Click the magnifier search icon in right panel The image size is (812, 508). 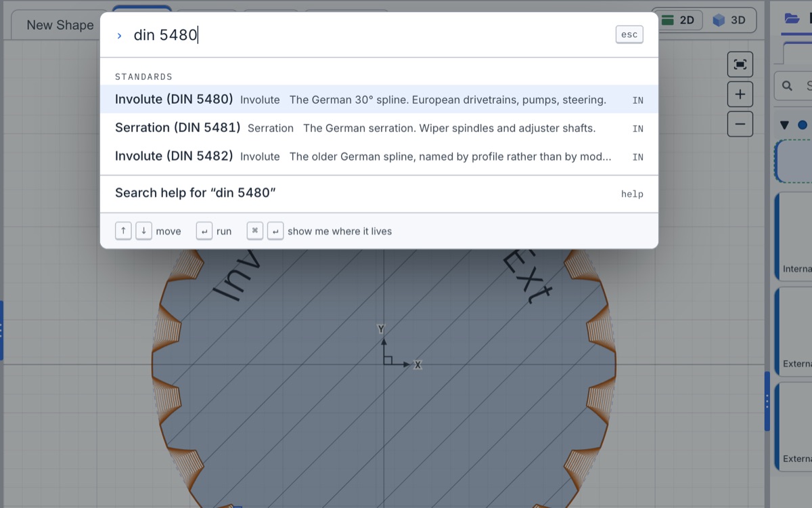coord(787,86)
